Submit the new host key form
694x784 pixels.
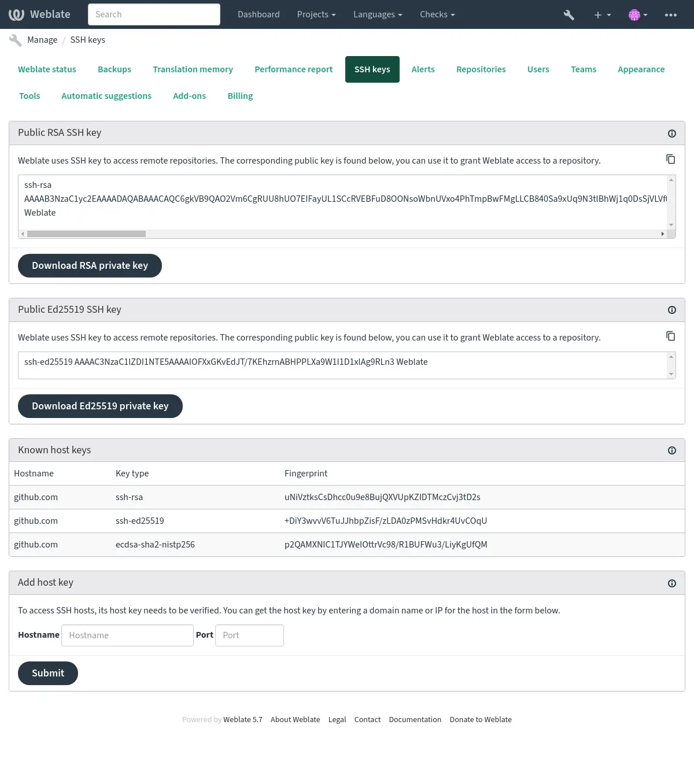pos(48,674)
